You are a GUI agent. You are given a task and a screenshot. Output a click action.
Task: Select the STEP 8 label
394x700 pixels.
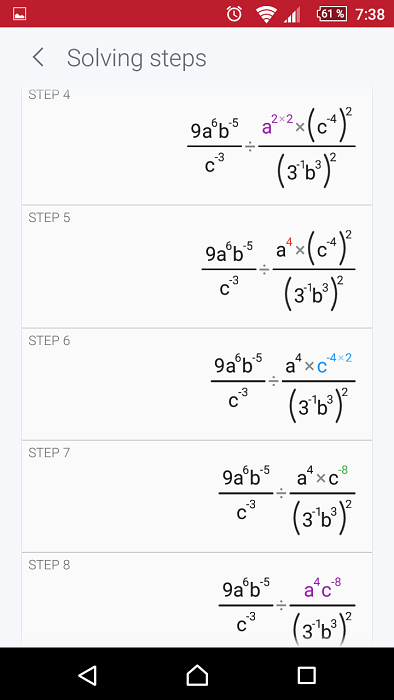(50, 565)
